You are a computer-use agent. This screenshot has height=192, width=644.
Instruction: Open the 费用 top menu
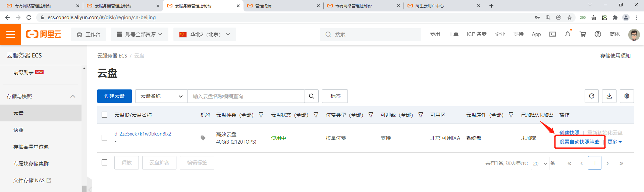(x=435, y=34)
